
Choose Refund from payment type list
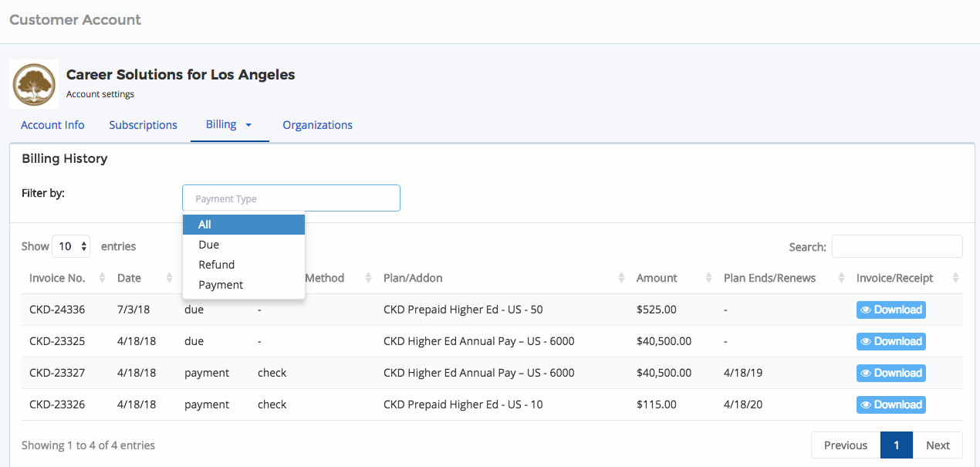(x=244, y=265)
